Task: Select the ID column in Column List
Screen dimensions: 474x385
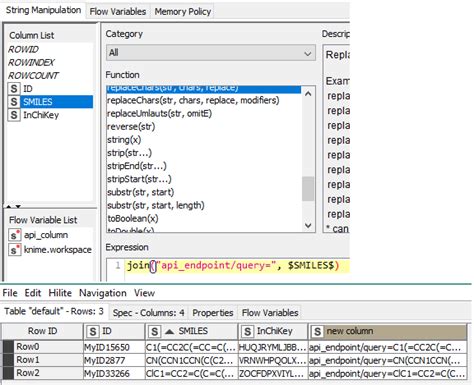Action: point(28,89)
